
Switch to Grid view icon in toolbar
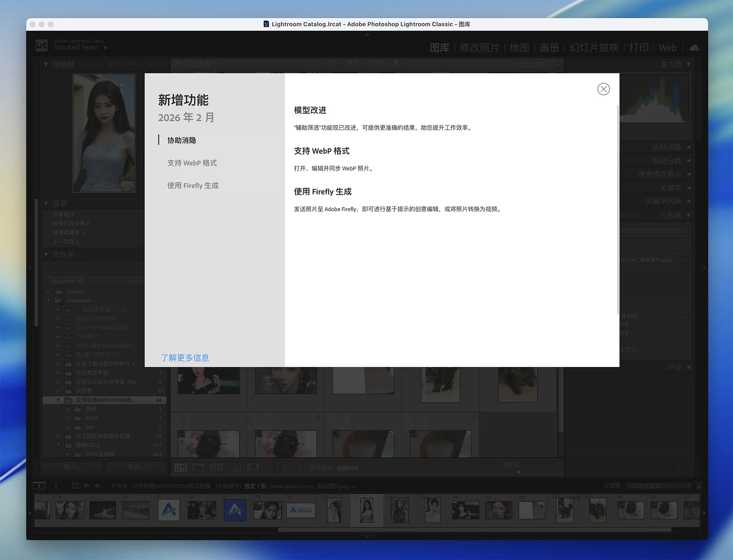tap(180, 468)
